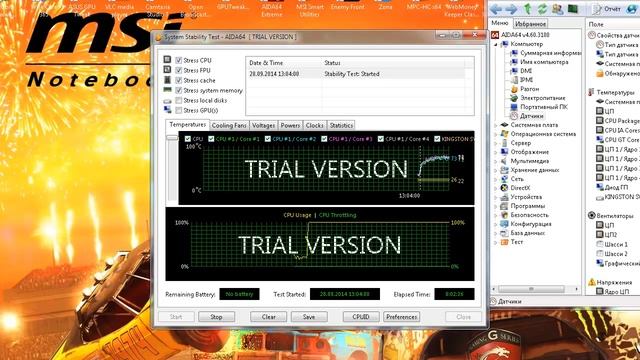
Task: Stop the stability test
Action: click(216, 317)
